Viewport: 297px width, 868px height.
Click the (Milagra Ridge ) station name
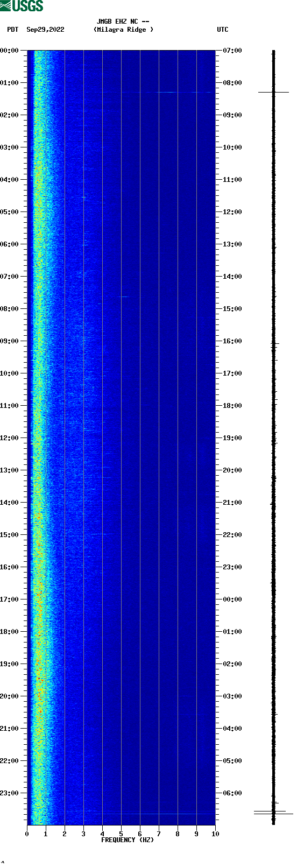(x=123, y=30)
